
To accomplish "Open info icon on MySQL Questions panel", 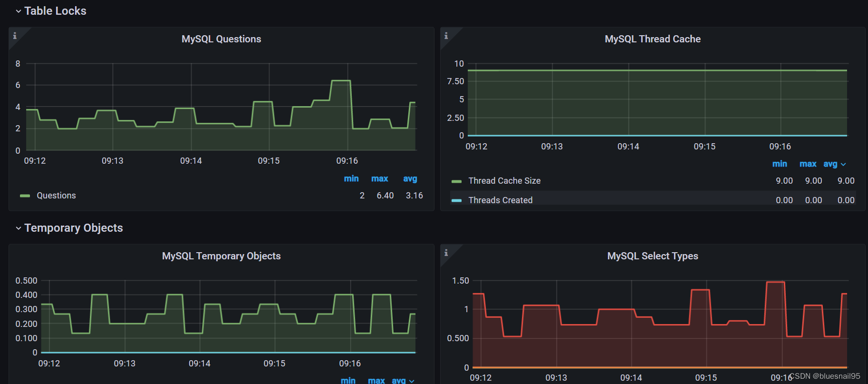I will (15, 36).
